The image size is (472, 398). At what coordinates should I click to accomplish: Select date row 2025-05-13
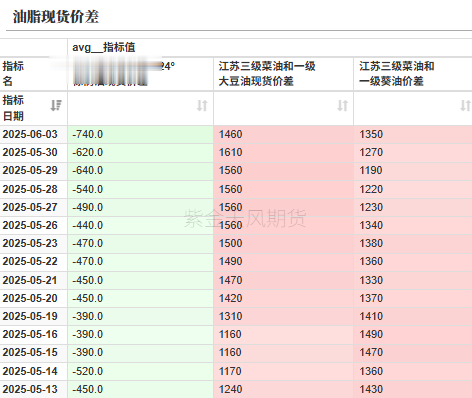point(33,389)
